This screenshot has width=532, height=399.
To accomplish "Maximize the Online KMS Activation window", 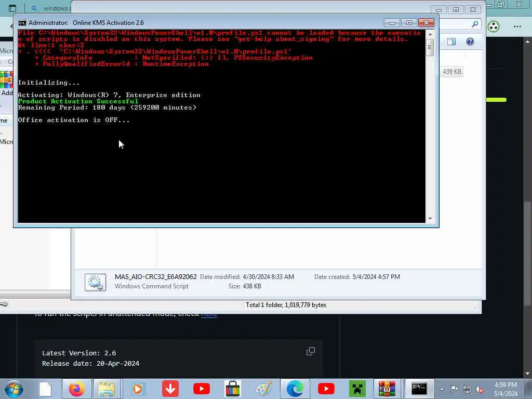I will pyautogui.click(x=409, y=23).
